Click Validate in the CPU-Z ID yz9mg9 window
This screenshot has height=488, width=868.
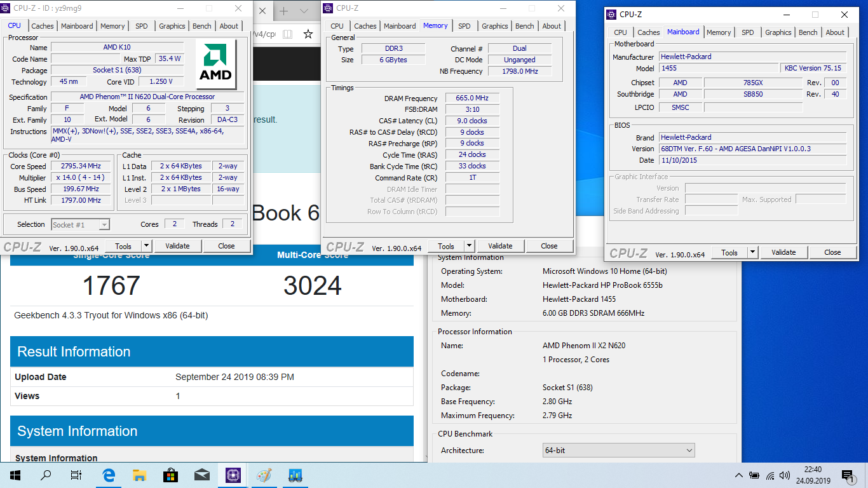(x=177, y=246)
